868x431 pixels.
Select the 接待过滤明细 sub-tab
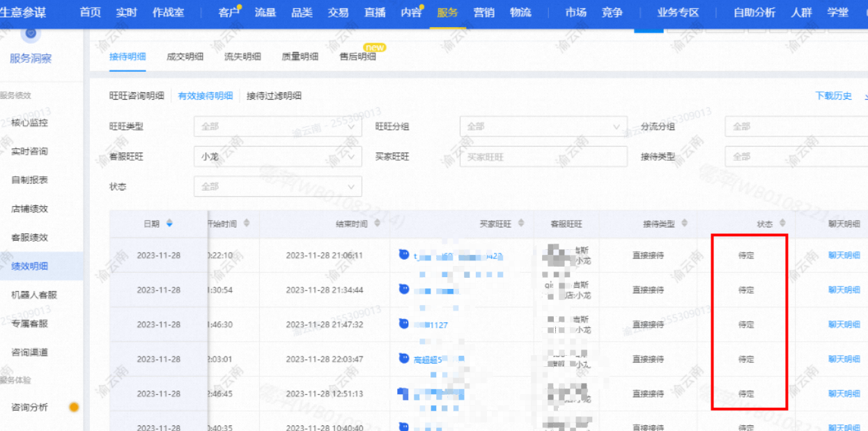tap(274, 96)
